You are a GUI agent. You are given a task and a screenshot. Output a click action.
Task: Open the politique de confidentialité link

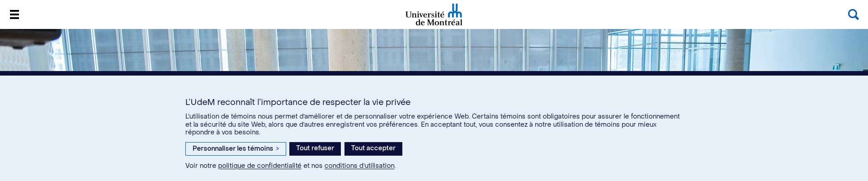259,166
